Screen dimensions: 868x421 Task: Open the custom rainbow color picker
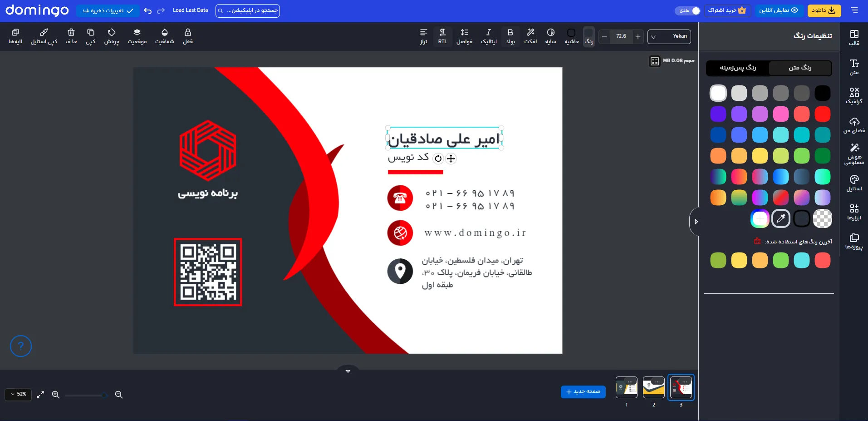coord(760,218)
